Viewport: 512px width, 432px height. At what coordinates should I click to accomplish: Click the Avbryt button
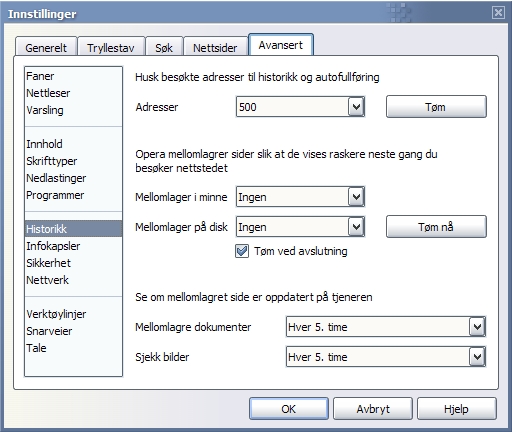coord(373,409)
